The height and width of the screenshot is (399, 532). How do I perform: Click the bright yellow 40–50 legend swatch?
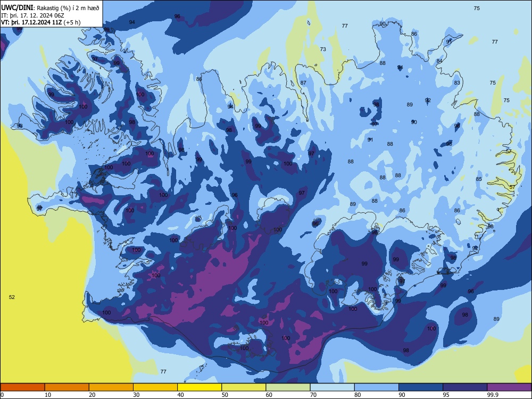tap(199, 387)
